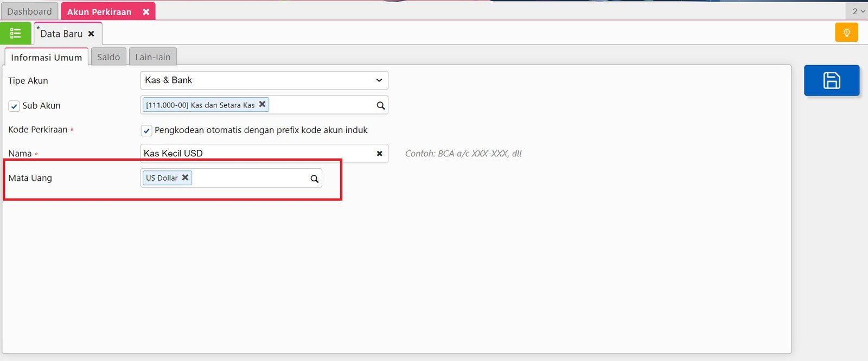Open the green list menu icon

point(16,34)
